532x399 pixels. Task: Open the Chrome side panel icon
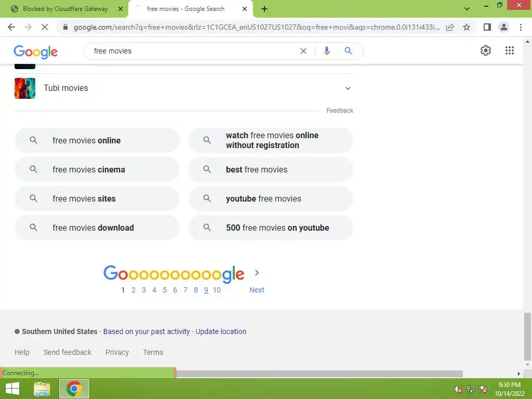point(487,27)
